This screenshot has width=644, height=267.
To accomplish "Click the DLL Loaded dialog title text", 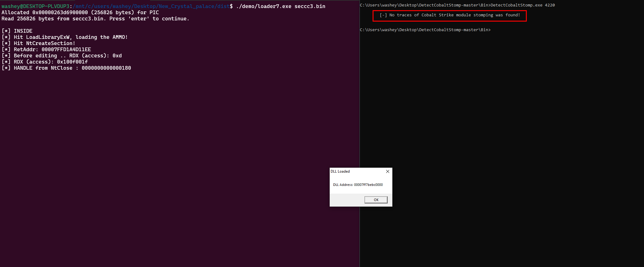I will (340, 171).
